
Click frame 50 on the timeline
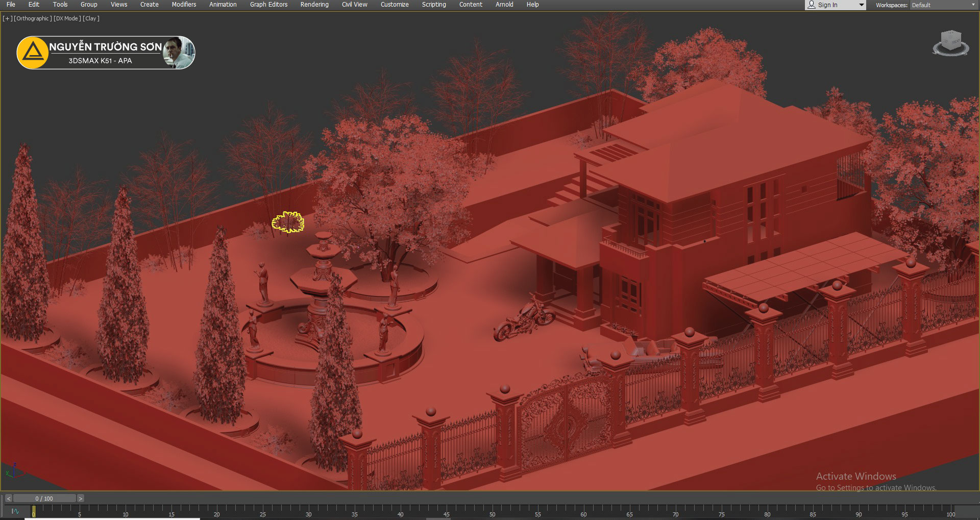(x=492, y=509)
